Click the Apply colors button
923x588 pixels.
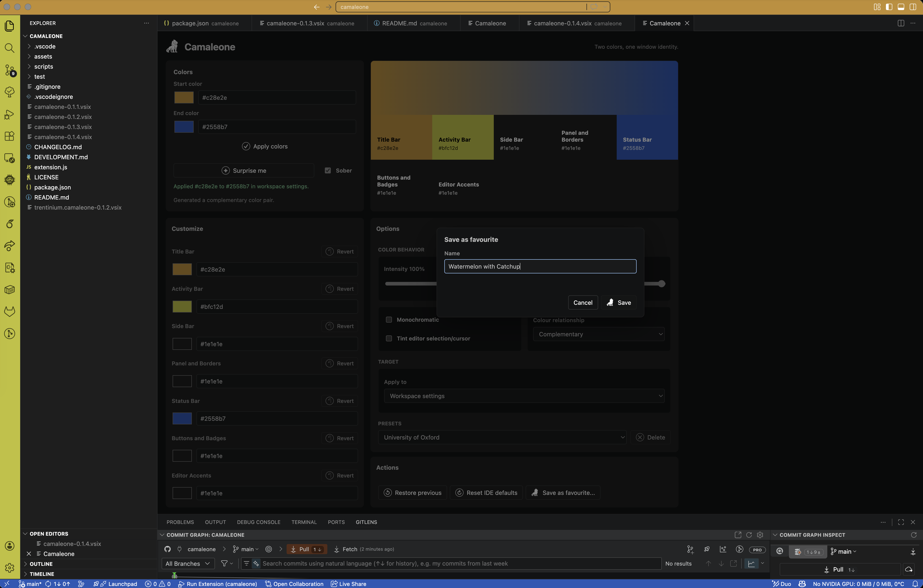click(264, 146)
